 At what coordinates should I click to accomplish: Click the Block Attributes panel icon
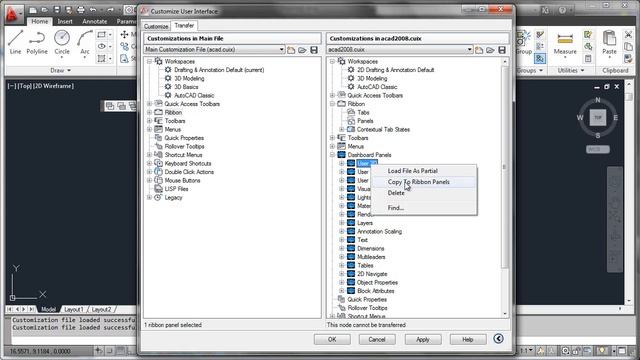click(351, 291)
